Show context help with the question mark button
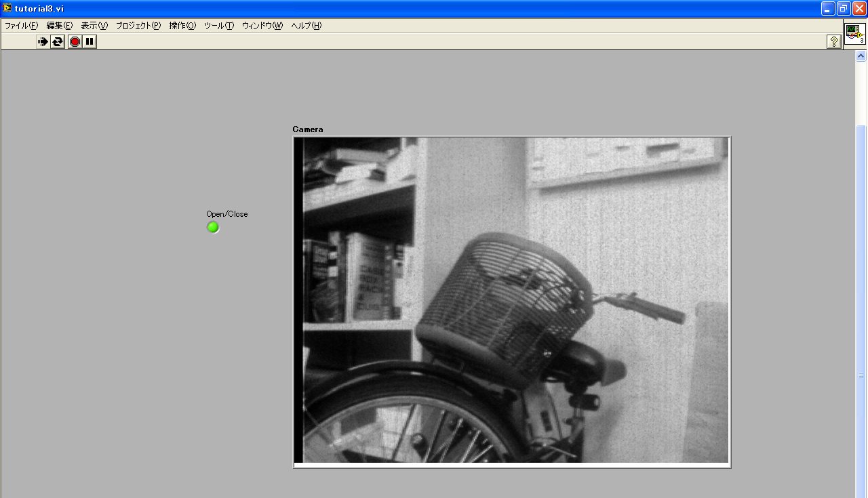868x498 pixels. (x=833, y=42)
